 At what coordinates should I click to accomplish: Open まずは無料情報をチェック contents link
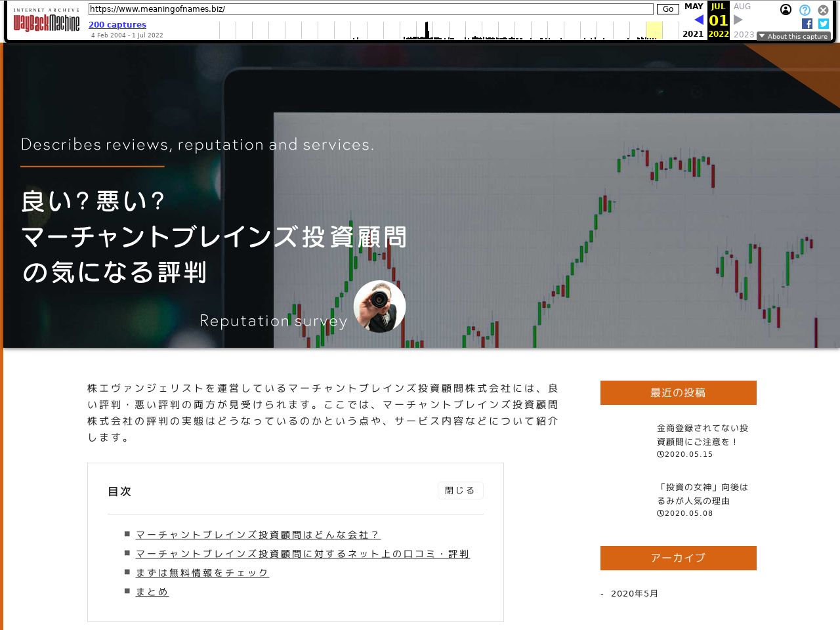click(x=202, y=573)
